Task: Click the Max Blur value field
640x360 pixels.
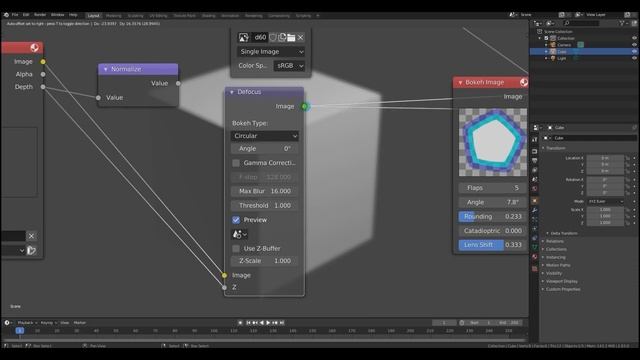Action: pyautogui.click(x=265, y=191)
